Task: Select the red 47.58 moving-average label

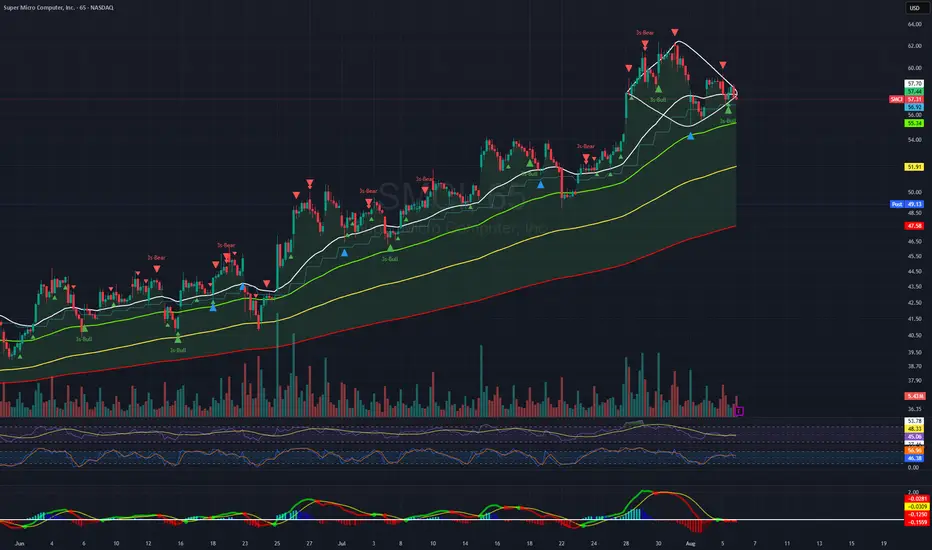Action: pos(914,226)
